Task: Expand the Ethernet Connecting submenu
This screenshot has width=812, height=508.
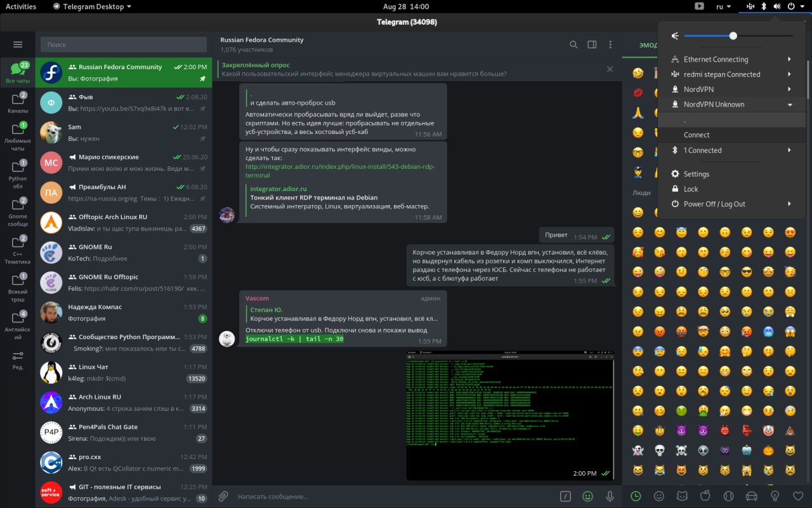Action: click(731, 59)
